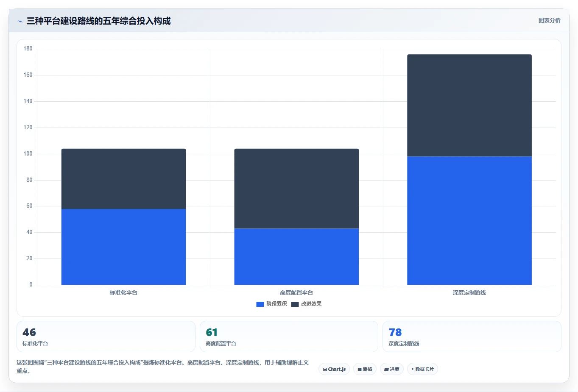The width and height of the screenshot is (578, 392).
Task: Click the 标准化平台 x-axis label
Action: tap(123, 292)
